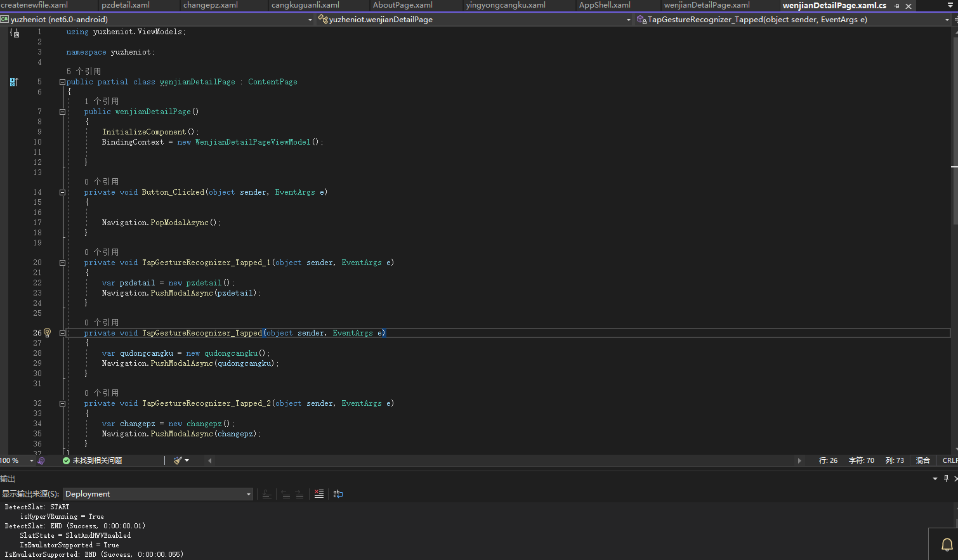This screenshot has height=560, width=958.
Task: Click the editor vertical scrollbar thumb
Action: pyautogui.click(x=954, y=130)
